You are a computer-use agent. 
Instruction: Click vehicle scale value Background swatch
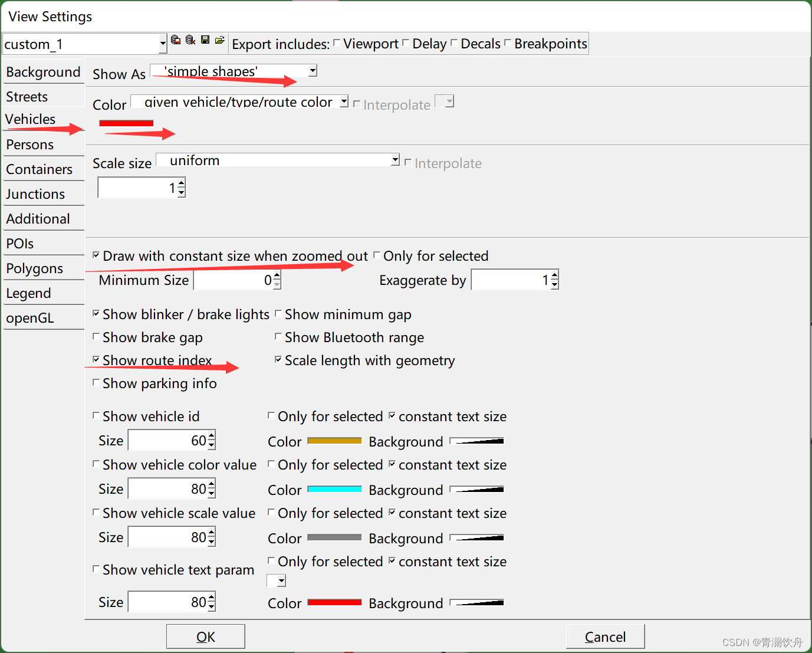tap(476, 537)
